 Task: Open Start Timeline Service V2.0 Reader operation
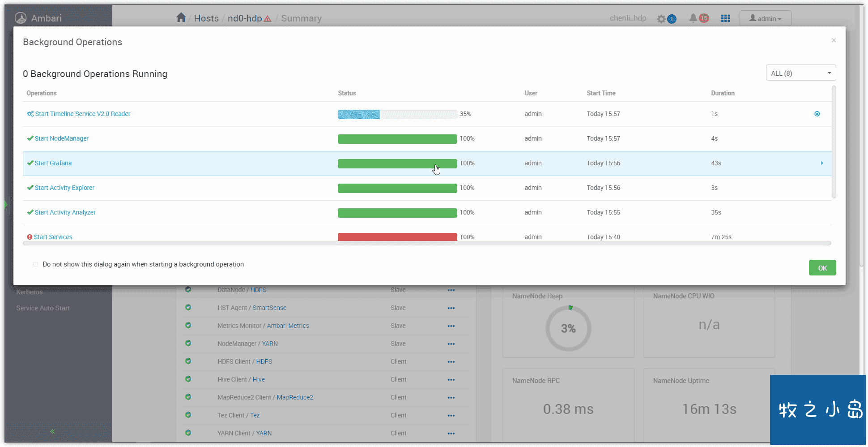click(83, 114)
